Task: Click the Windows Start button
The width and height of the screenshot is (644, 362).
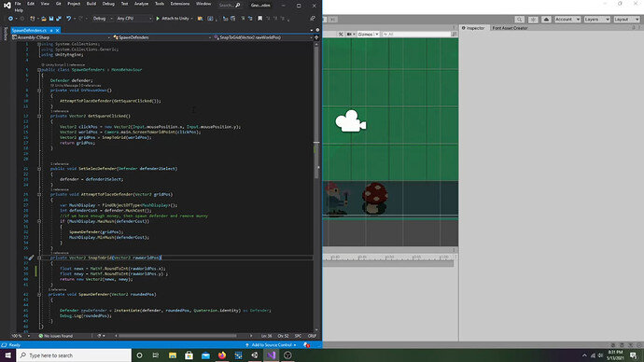Action: pos(7,355)
